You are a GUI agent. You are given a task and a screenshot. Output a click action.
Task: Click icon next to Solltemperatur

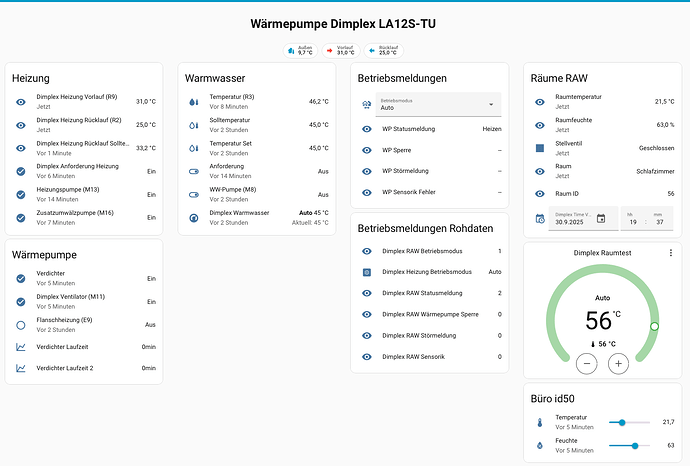tap(194, 125)
